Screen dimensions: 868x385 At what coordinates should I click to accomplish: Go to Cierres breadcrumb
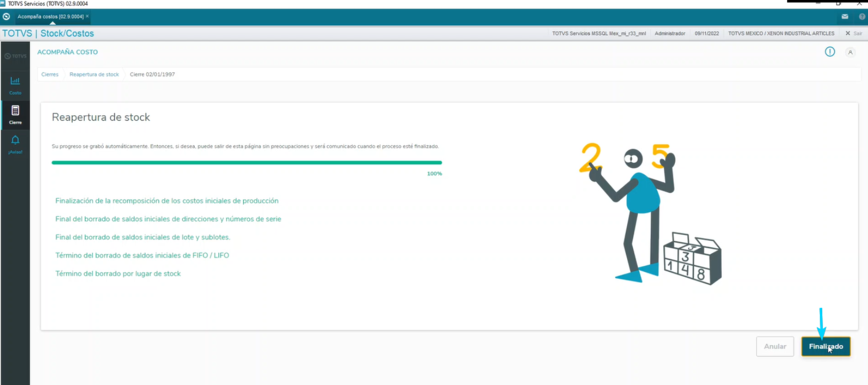coord(50,74)
